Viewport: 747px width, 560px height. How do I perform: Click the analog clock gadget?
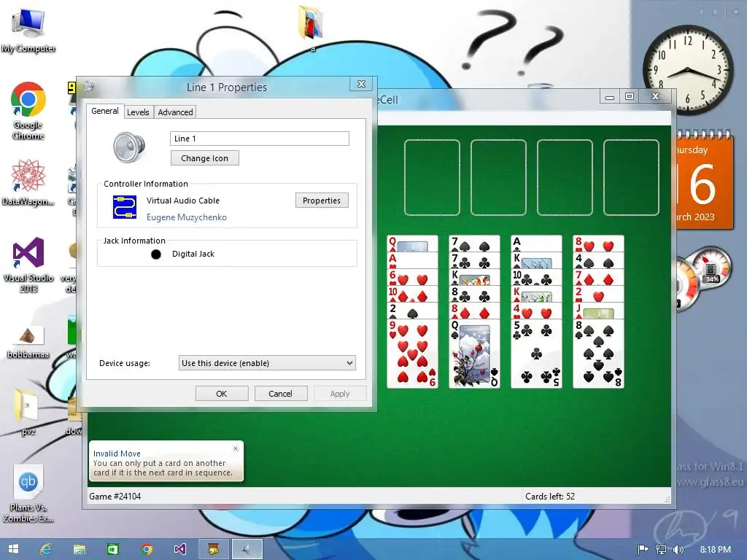tap(688, 70)
